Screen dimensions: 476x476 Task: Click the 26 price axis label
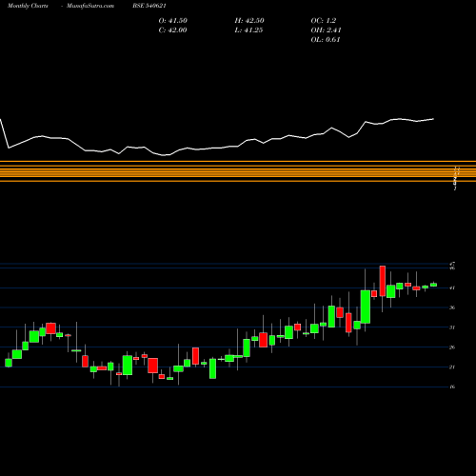(x=452, y=347)
